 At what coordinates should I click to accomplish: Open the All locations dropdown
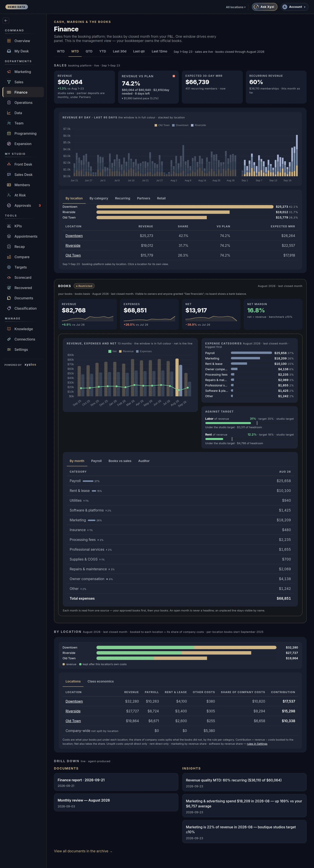pyautogui.click(x=236, y=7)
